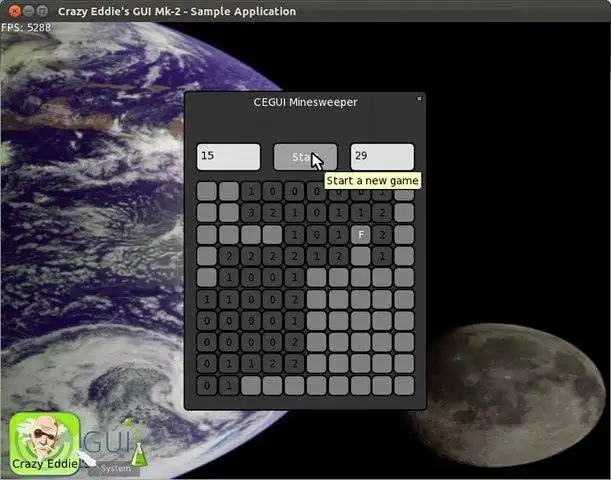Viewport: 611px width, 480px height.
Task: Uncover the top-right corner cell of the minefield
Action: point(404,194)
